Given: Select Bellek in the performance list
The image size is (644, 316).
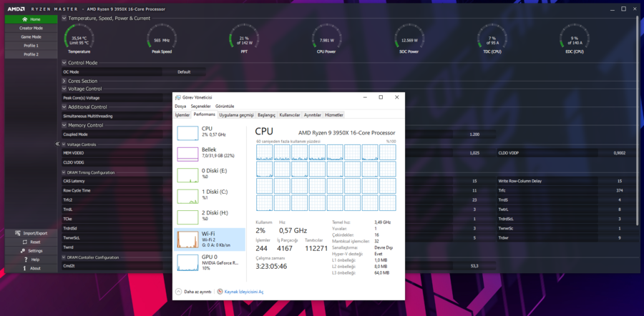Looking at the screenshot, I should [210, 154].
